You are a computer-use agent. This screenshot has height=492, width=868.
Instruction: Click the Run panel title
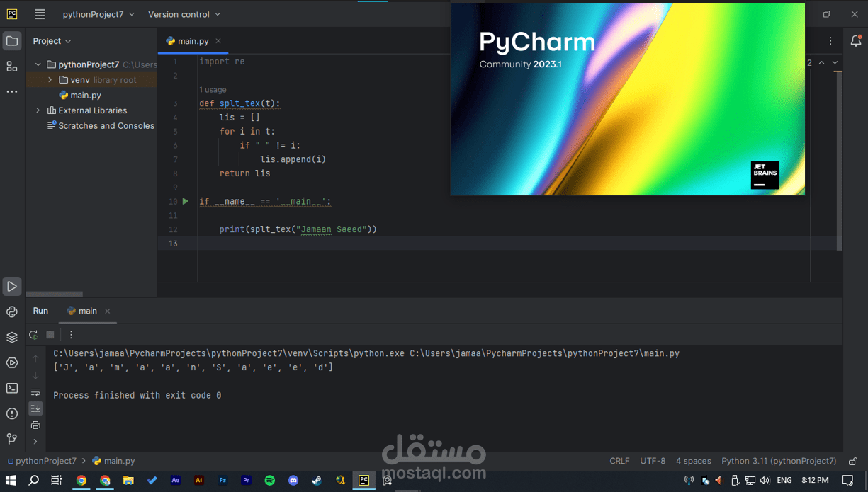(x=40, y=311)
